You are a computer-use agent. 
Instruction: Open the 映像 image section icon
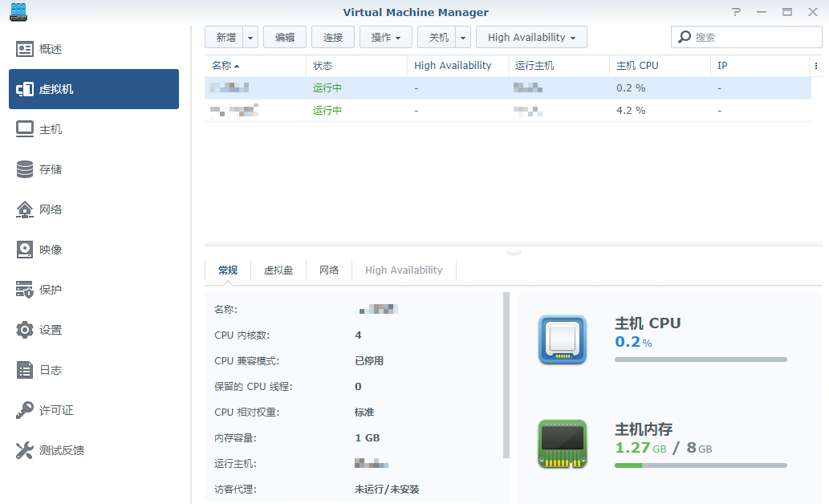coord(25,250)
